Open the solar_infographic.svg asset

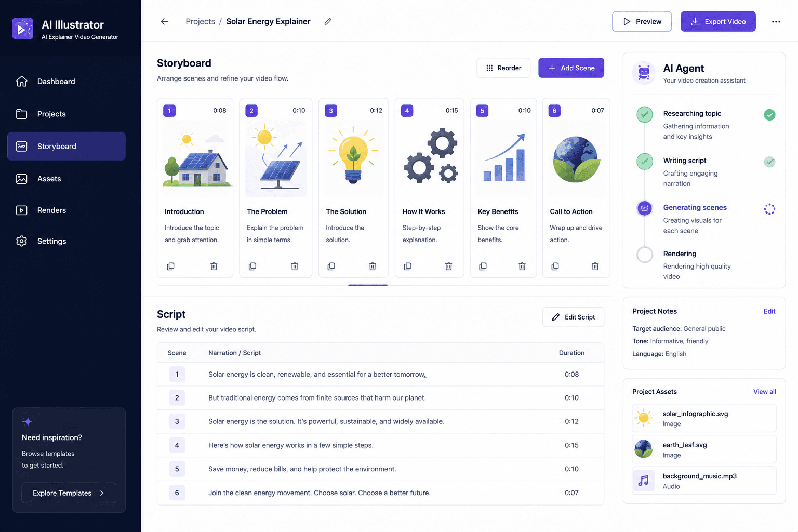coord(704,418)
